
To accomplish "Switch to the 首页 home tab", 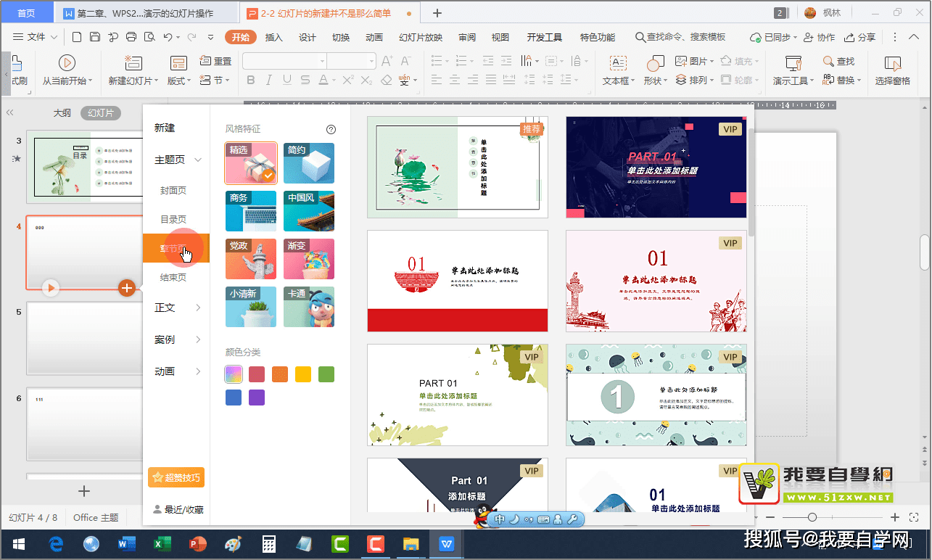I will tap(26, 13).
